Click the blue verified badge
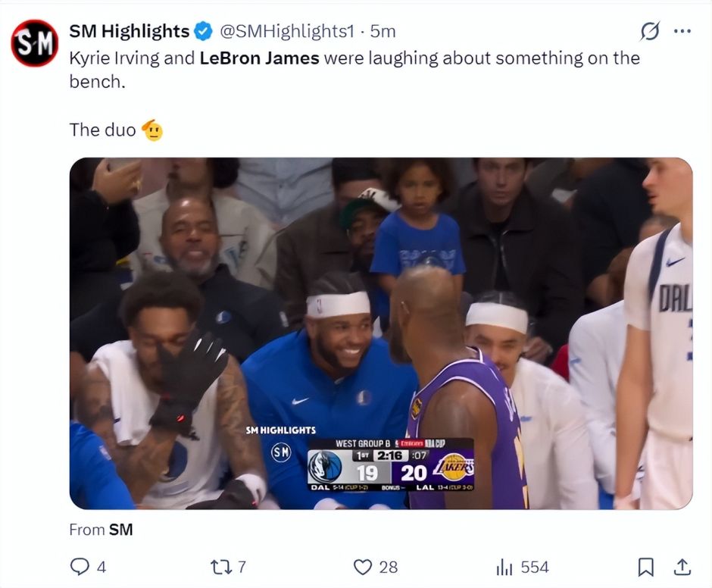The image size is (712, 588). tap(203, 32)
